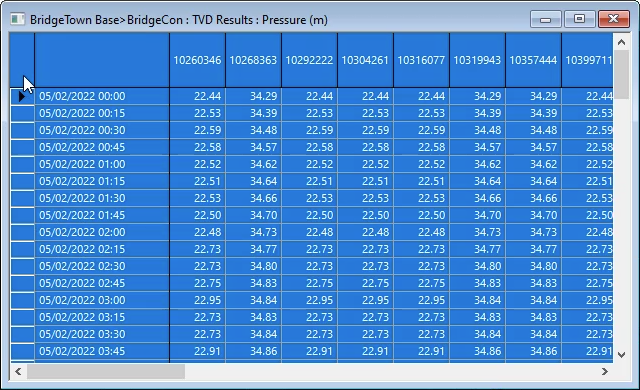Image resolution: width=640 pixels, height=390 pixels.
Task: Minimize the TVD Results window
Action: (546, 19)
